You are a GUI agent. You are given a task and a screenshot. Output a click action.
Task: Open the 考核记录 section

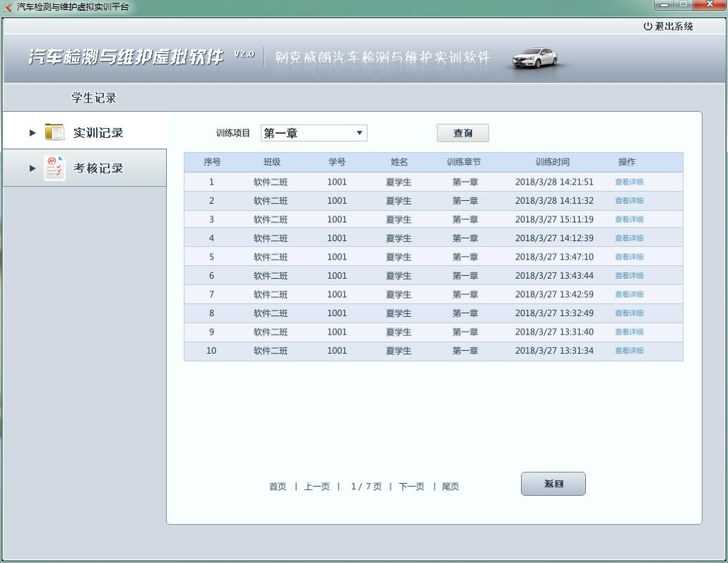pyautogui.click(x=98, y=168)
